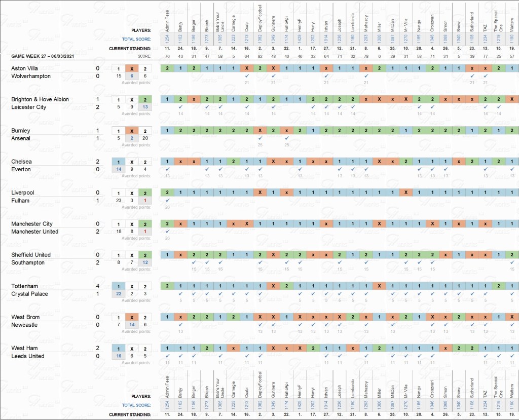
Task: Select the Brighton & Hove Albion team name
Action: tap(40, 99)
